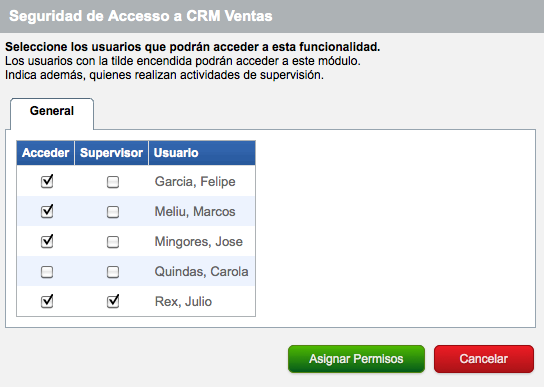Image resolution: width=544 pixels, height=387 pixels.
Task: Uncheck Acceder for Meliu, Marcos
Action: coord(47,212)
